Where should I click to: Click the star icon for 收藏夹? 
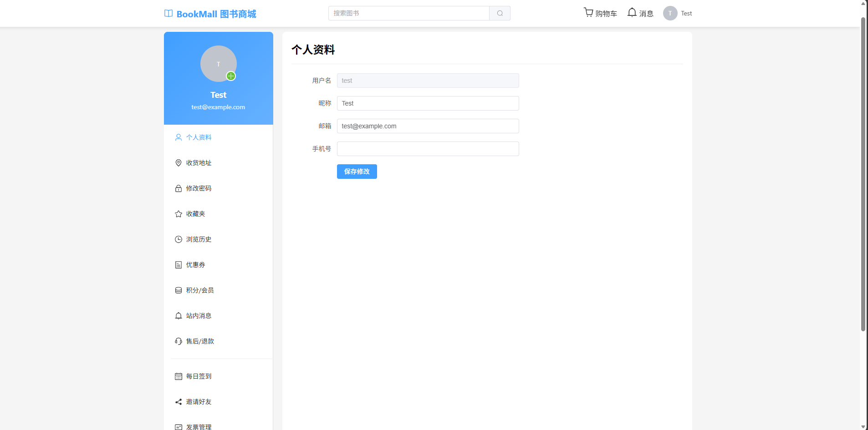coord(179,214)
